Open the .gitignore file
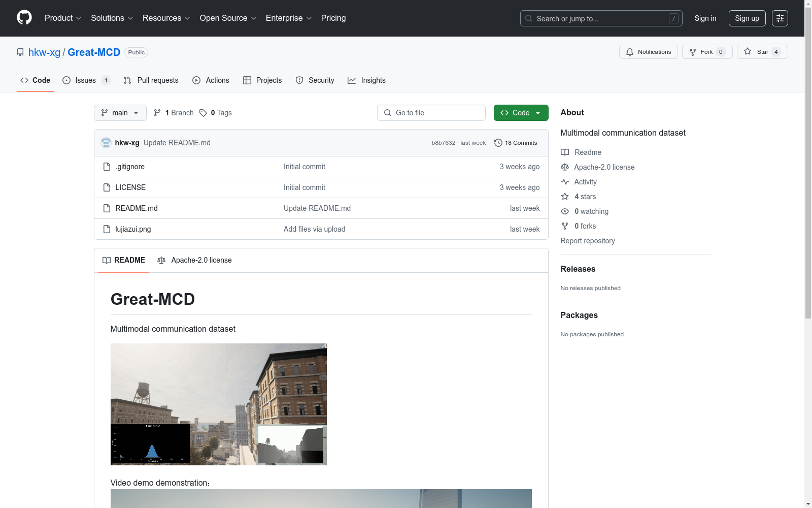 pos(130,167)
